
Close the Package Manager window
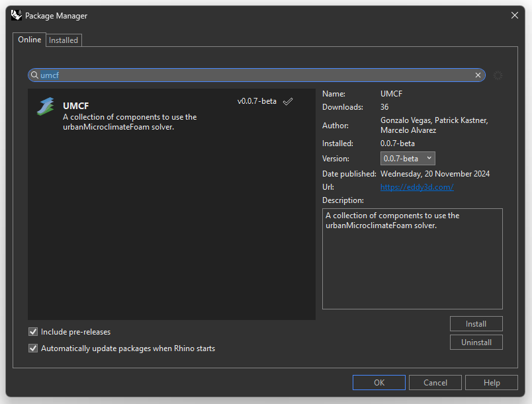tap(515, 15)
